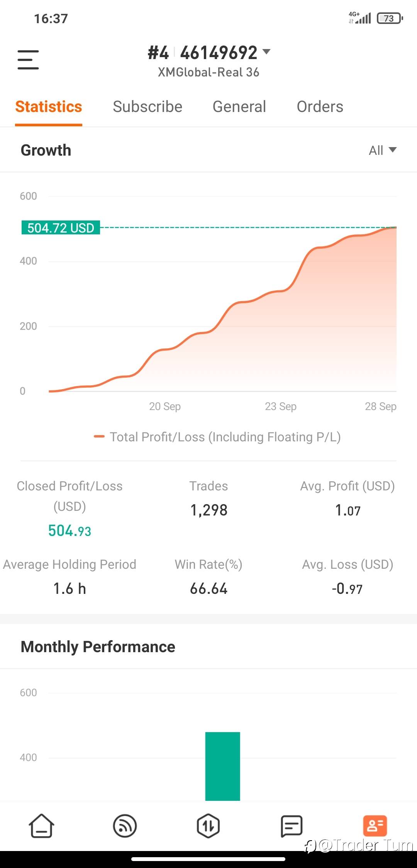The image size is (417, 868).
Task: Select the Statistics tab
Action: [49, 107]
